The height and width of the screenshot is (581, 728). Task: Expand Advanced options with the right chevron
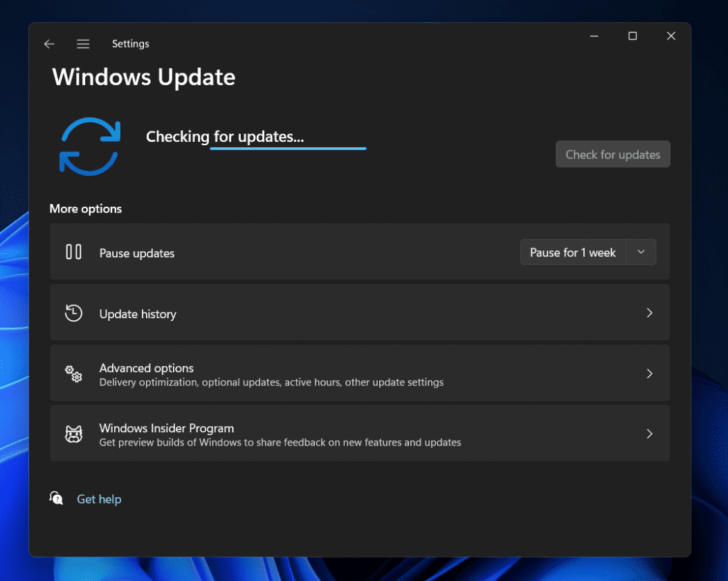click(x=649, y=373)
